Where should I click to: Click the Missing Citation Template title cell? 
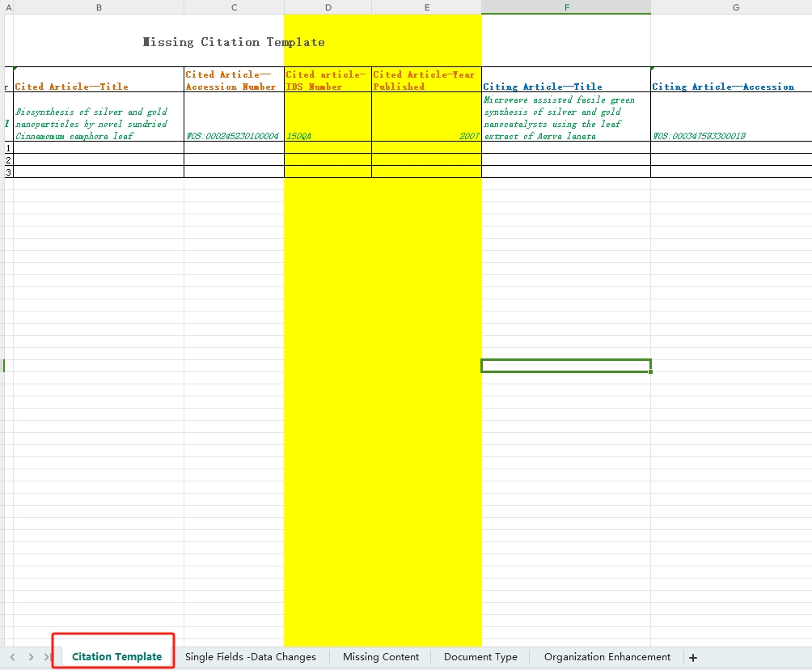click(234, 42)
